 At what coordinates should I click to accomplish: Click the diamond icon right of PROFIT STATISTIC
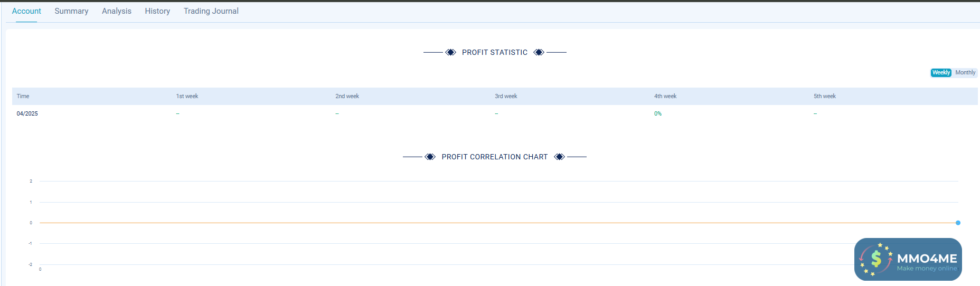(539, 52)
